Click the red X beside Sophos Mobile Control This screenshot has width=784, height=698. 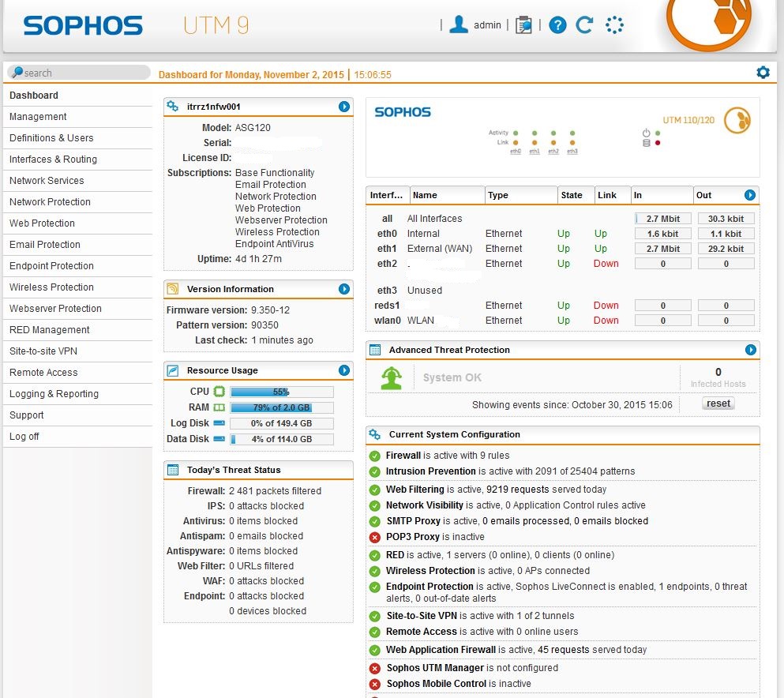pos(374,684)
